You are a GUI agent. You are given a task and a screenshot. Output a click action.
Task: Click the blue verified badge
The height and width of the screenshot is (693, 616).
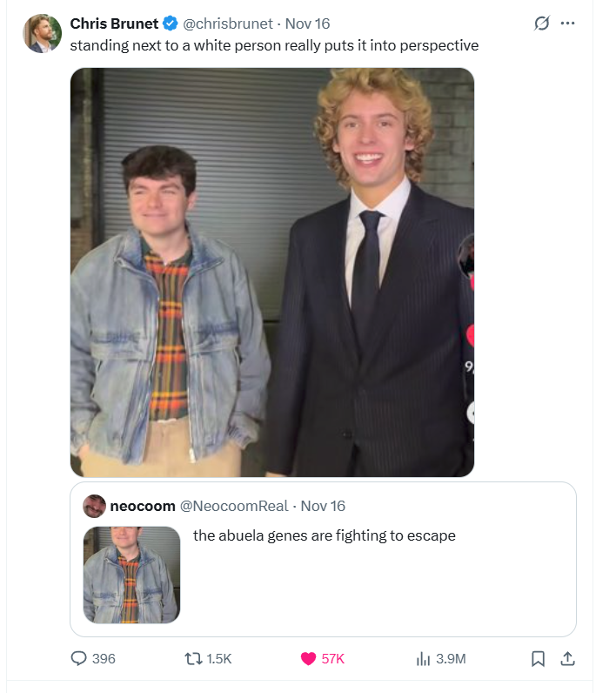coord(170,24)
